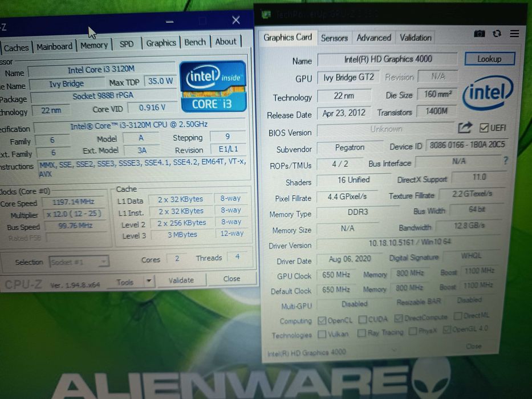The image size is (532, 399).
Task: Open the Validation tab in GPU-Z
Action: (x=415, y=37)
